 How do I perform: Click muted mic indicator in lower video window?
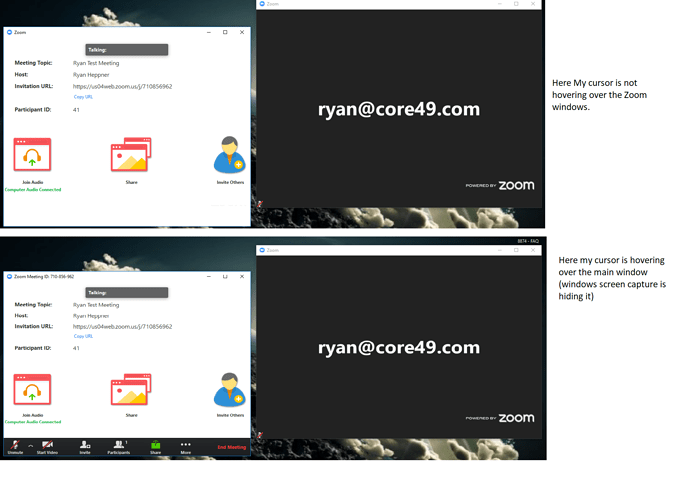260,435
